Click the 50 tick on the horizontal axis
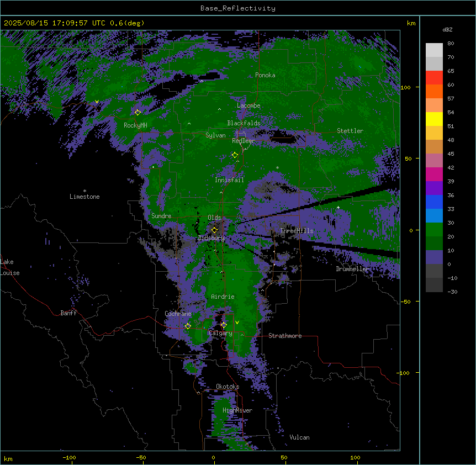Image resolution: width=476 pixels, height=465 pixels. pyautogui.click(x=284, y=457)
